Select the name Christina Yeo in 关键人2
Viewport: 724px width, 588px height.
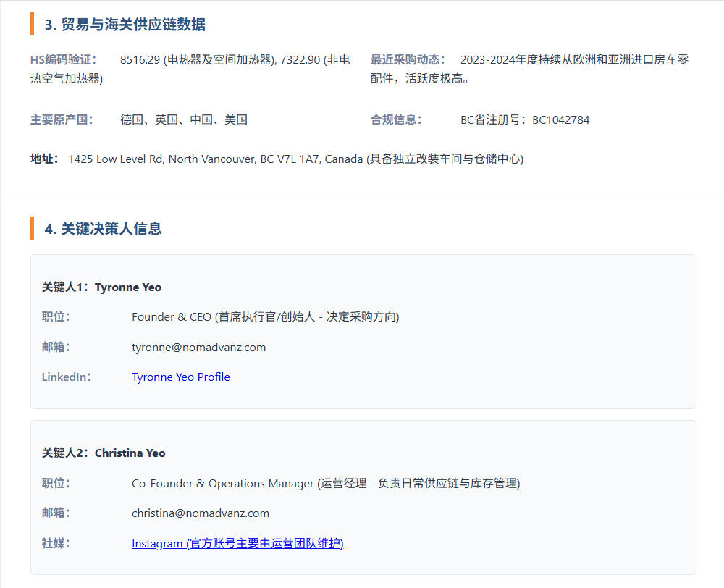tap(130, 453)
